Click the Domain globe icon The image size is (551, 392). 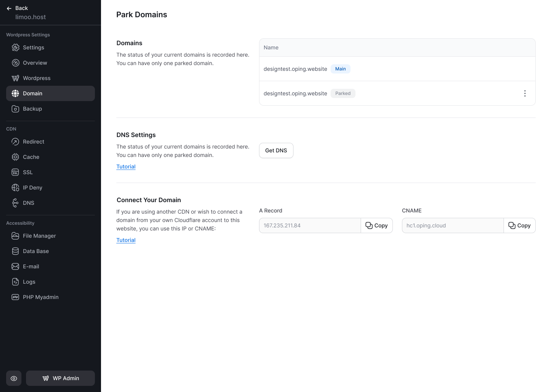(x=15, y=93)
